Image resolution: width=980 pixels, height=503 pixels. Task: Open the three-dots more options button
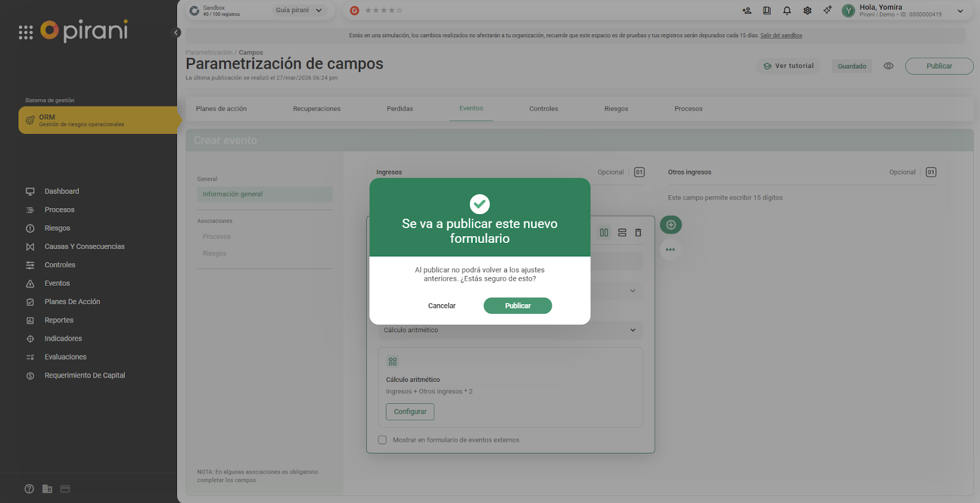[x=671, y=250]
